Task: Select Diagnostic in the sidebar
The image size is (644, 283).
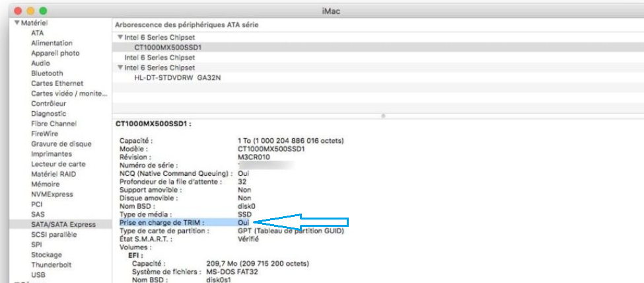Action: pos(48,114)
